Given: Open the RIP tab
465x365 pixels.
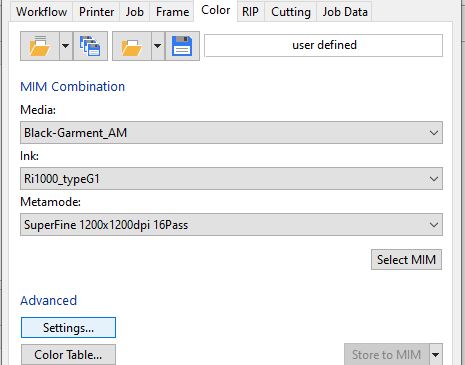Looking at the screenshot, I should [x=250, y=12].
